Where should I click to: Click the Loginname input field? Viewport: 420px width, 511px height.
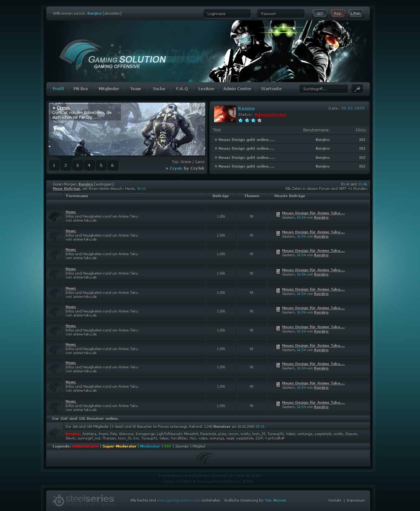point(227,14)
